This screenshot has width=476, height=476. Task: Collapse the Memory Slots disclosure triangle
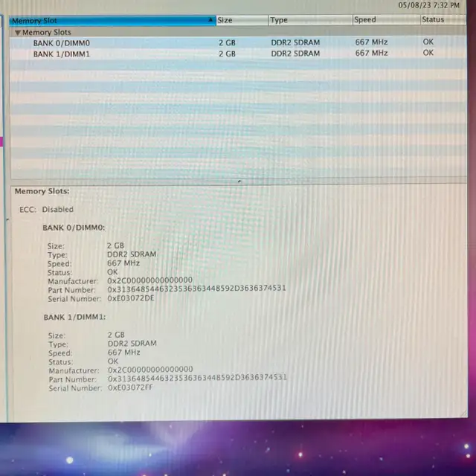coord(18,33)
